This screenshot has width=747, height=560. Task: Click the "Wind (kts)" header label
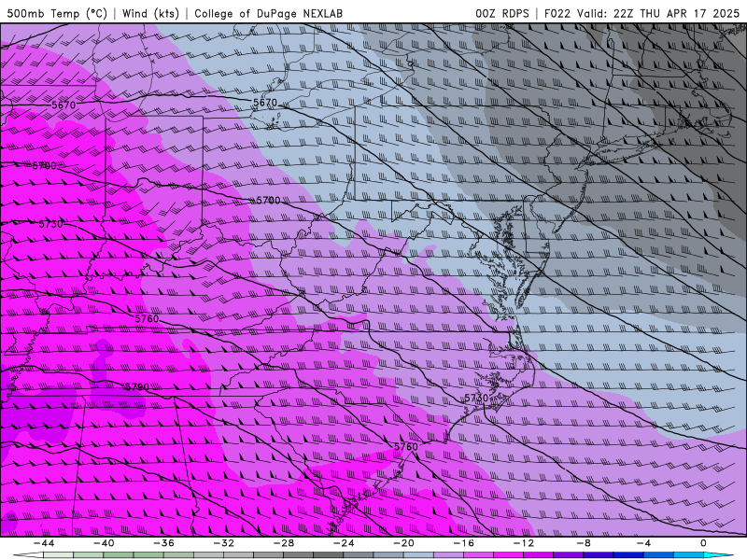(150, 13)
